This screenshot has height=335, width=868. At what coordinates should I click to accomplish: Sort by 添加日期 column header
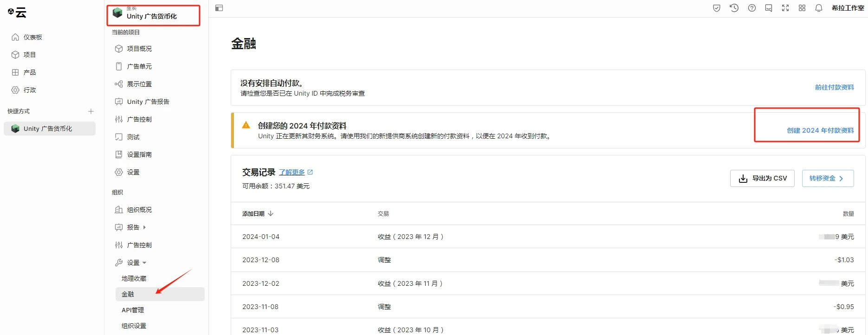[x=258, y=213]
